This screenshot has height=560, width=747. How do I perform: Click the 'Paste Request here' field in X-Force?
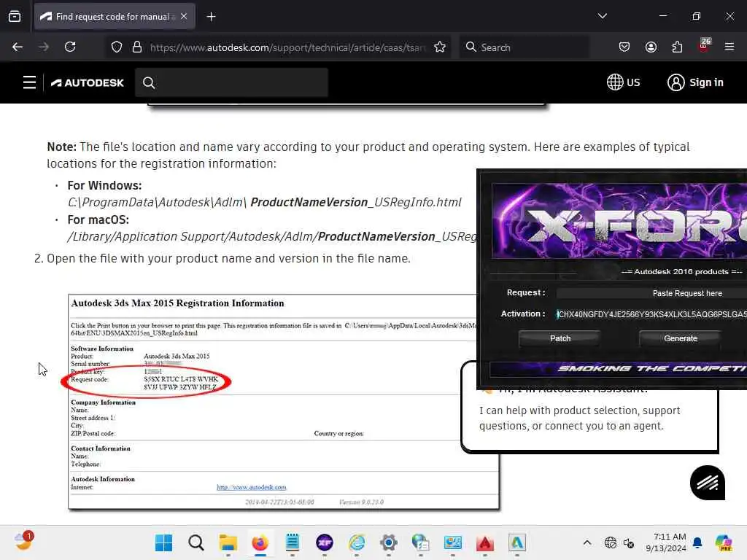tap(651, 293)
